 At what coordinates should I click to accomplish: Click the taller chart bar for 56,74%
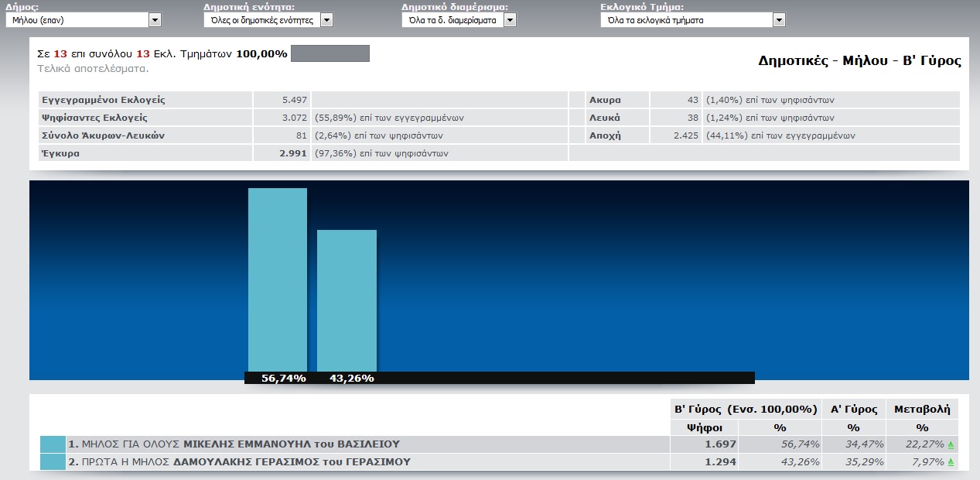click(x=277, y=279)
